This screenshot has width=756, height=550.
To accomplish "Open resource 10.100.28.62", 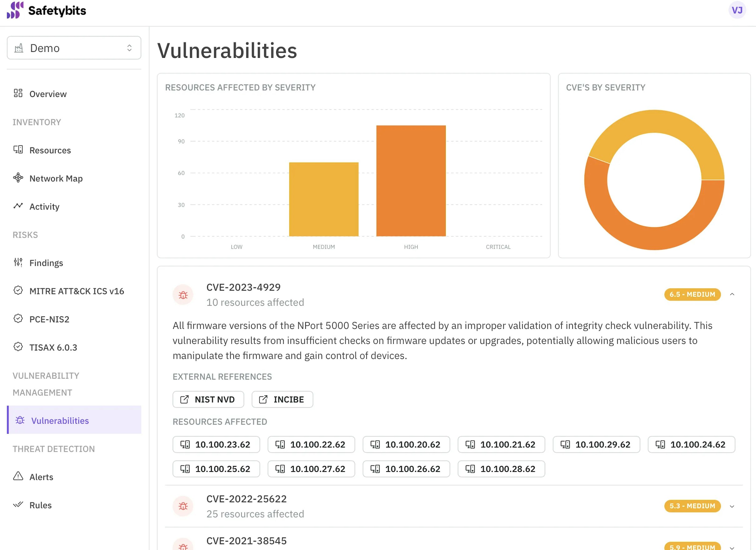I will coord(501,469).
